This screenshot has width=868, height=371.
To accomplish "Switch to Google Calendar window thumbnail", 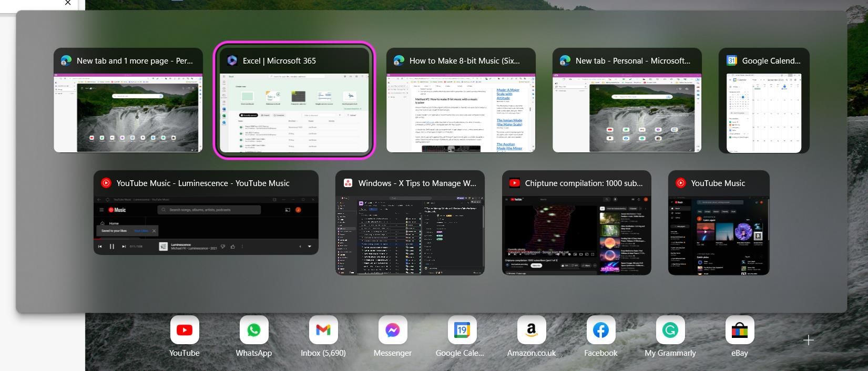I will coord(764,100).
